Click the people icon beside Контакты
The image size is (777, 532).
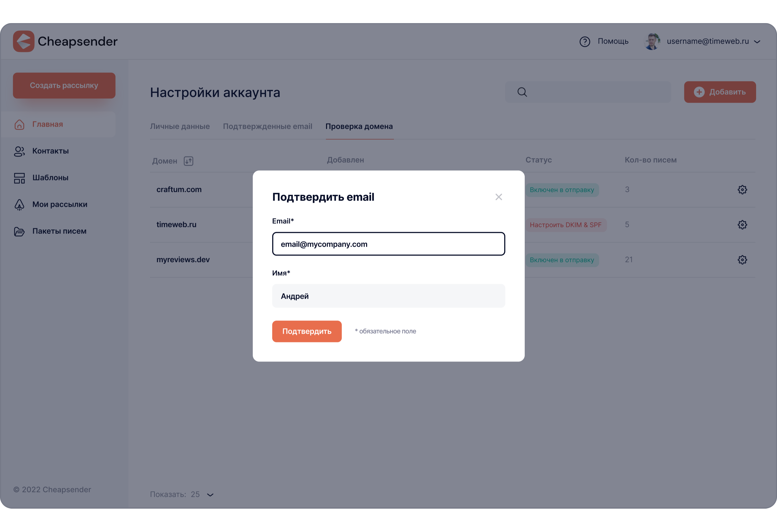click(x=19, y=151)
